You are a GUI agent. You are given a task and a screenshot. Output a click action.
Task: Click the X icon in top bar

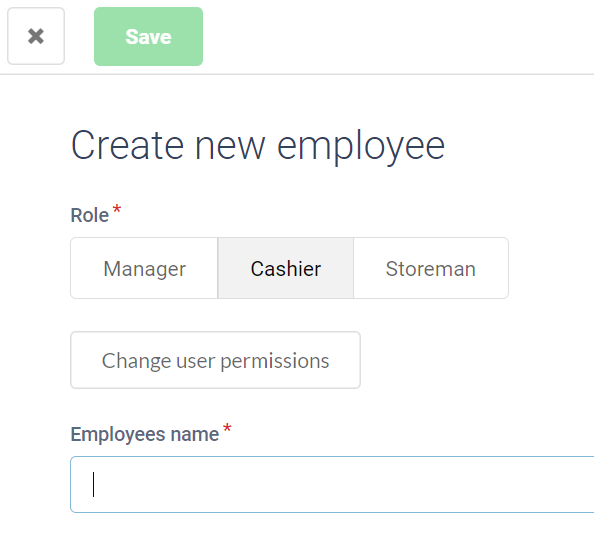click(36, 36)
